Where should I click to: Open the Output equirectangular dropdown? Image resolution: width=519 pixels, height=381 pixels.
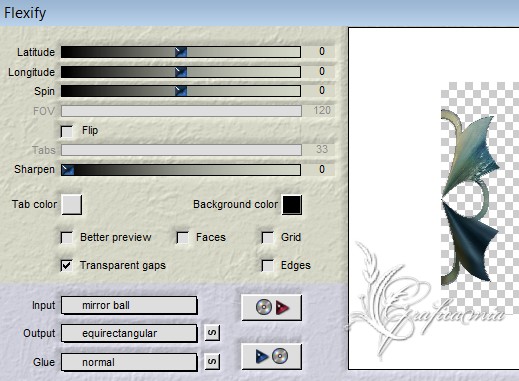coord(129,333)
